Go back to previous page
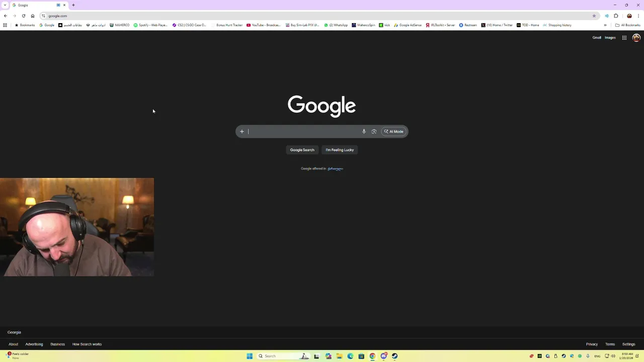 click(6, 16)
